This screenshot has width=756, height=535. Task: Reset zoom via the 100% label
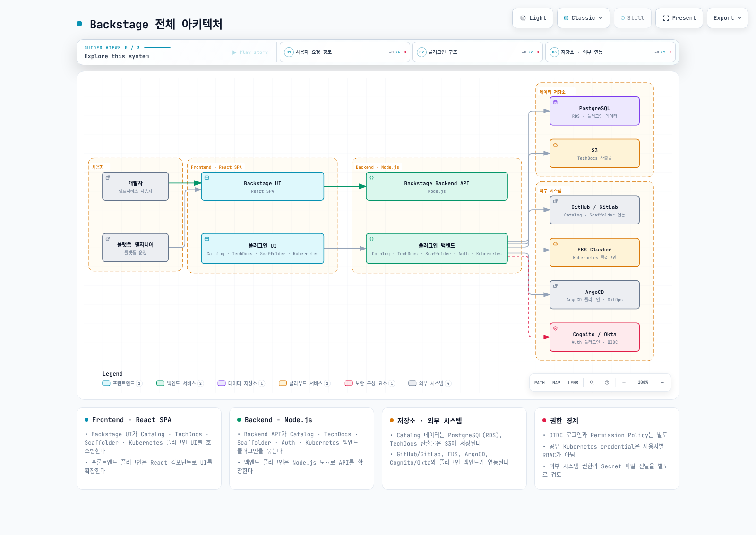coord(643,383)
